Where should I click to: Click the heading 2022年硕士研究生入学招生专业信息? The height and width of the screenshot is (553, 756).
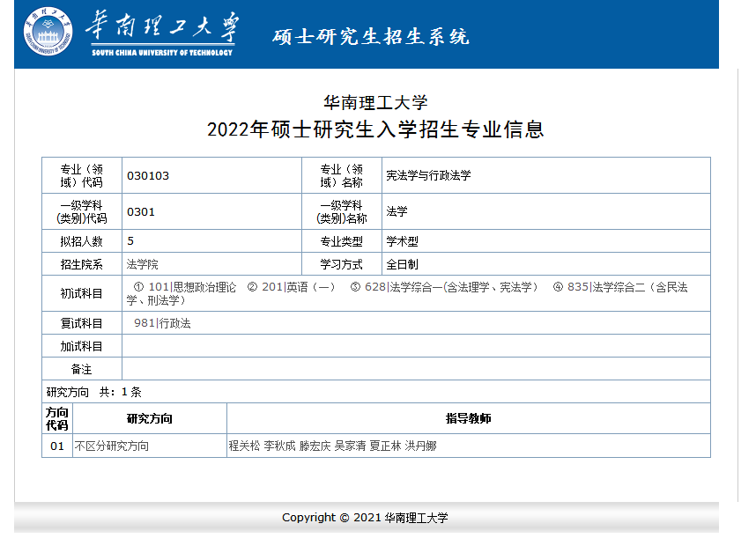click(375, 129)
